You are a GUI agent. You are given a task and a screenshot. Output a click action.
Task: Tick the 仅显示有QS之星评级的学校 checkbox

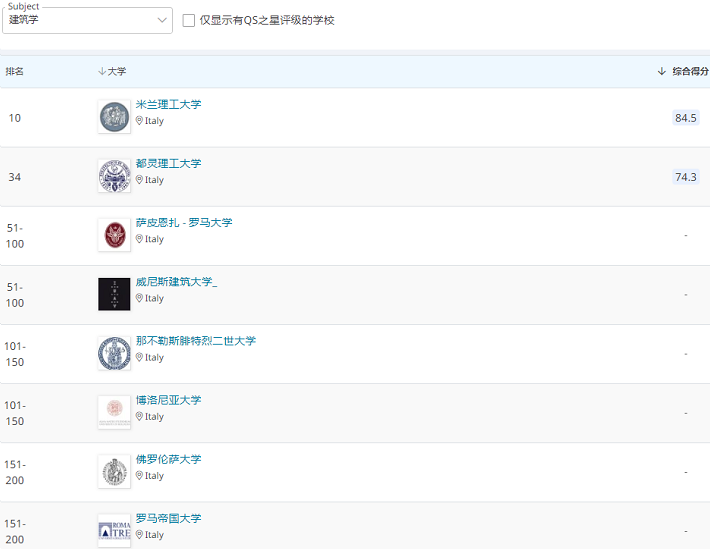189,20
